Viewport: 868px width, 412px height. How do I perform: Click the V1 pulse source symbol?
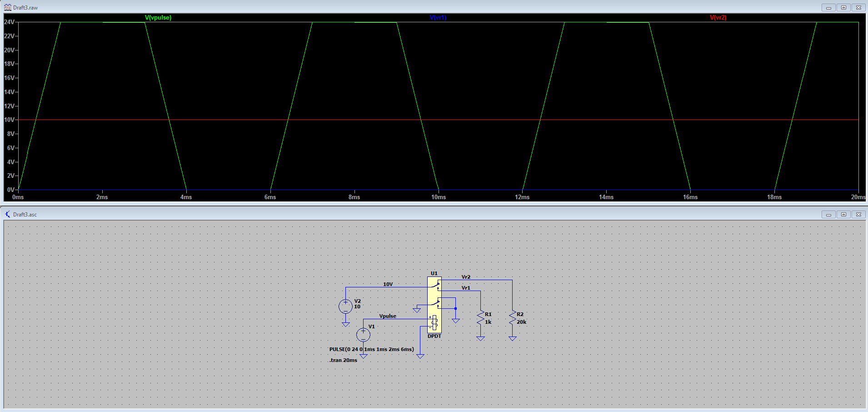(363, 335)
